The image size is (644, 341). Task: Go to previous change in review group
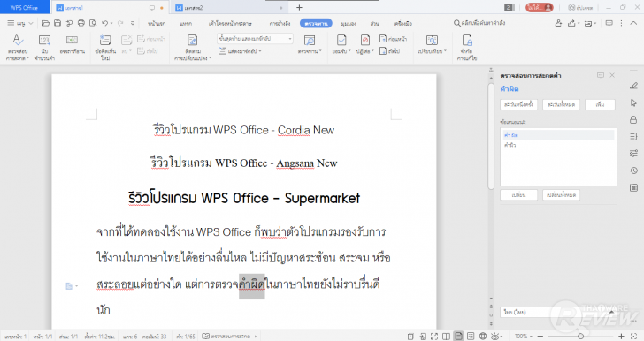[x=393, y=39]
